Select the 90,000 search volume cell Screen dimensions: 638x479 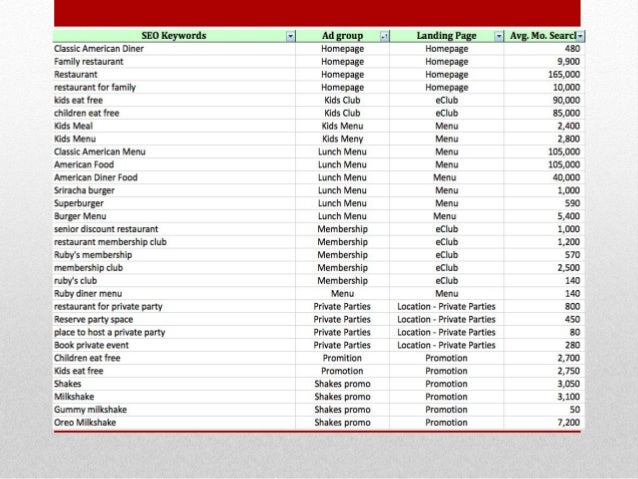point(544,100)
